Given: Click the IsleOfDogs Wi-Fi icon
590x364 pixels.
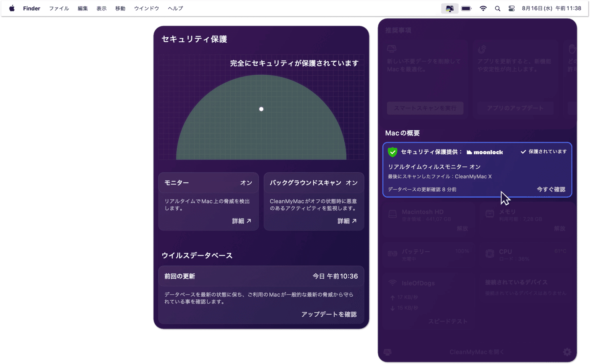Looking at the screenshot, I should click(x=392, y=283).
